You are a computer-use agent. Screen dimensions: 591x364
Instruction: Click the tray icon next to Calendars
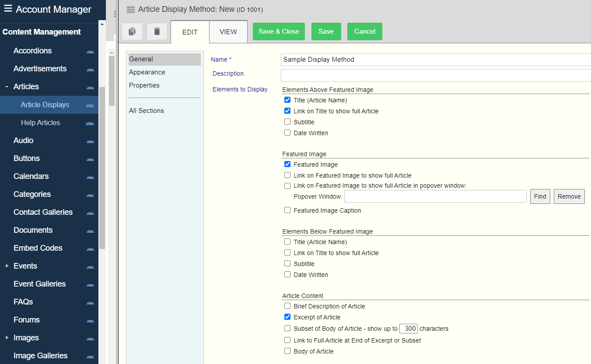pyautogui.click(x=90, y=177)
